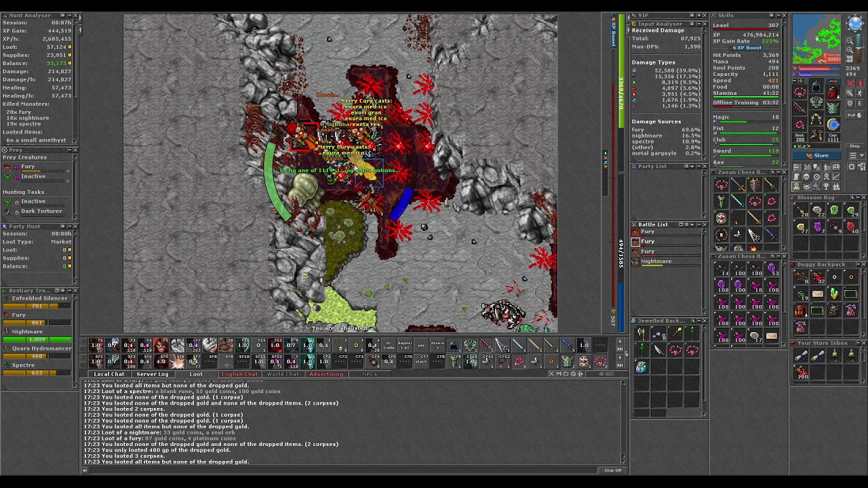This screenshot has height=488, width=868.
Task: Select Dark Torturer hunting task
Action: [x=41, y=211]
